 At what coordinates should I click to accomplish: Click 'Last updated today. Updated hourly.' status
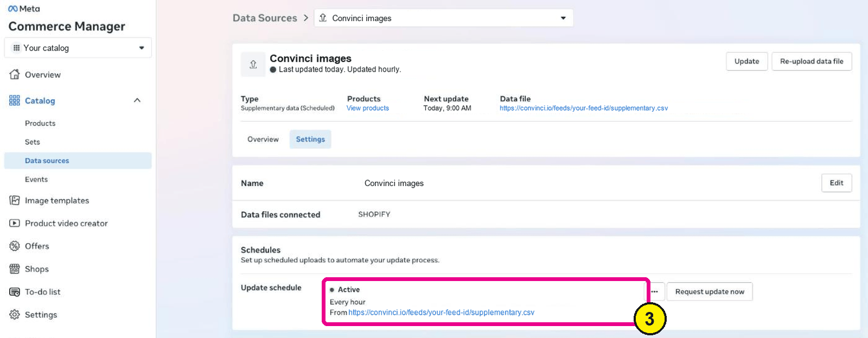[x=340, y=69]
